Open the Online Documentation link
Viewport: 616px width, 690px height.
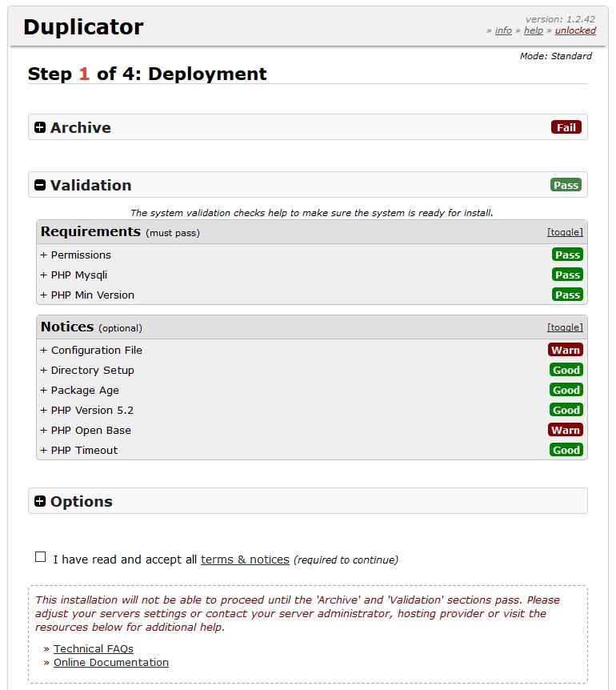pyautogui.click(x=111, y=662)
